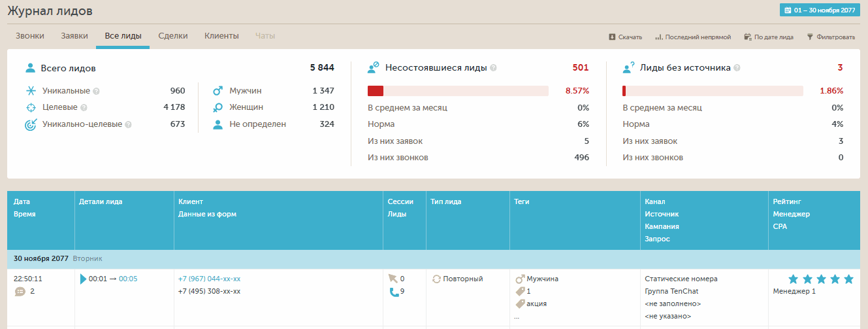Click Менеджер 1 text
Viewport: 868px width, 329px height.
coord(794,291)
